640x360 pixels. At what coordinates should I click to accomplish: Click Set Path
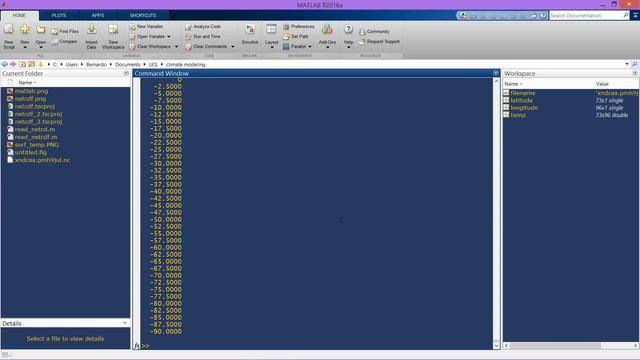pos(296,36)
